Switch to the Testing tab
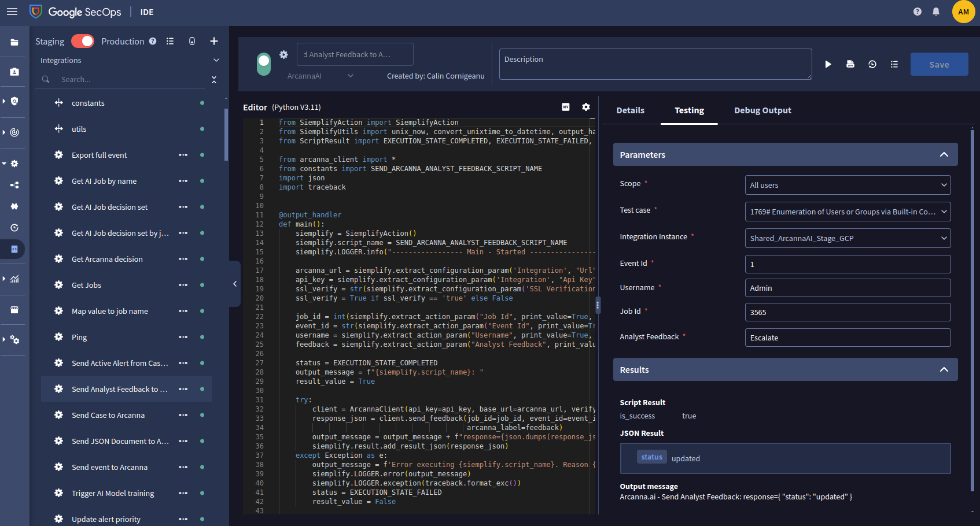Image resolution: width=980 pixels, height=526 pixels. click(x=689, y=110)
